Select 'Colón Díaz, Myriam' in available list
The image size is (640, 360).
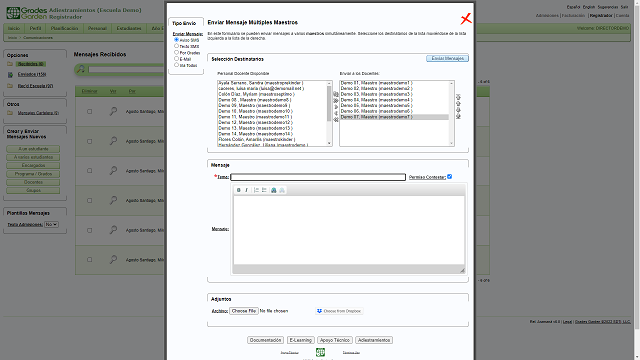(256, 94)
